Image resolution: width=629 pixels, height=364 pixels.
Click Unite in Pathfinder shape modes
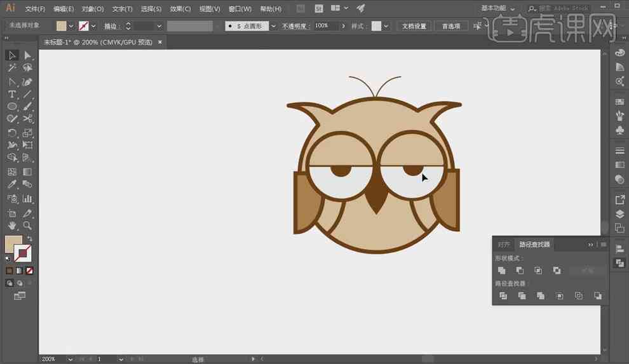click(501, 271)
